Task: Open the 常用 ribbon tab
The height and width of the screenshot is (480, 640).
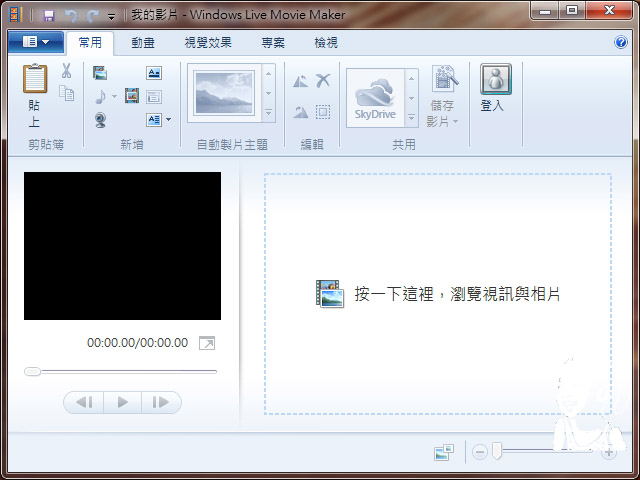Action: click(x=90, y=42)
